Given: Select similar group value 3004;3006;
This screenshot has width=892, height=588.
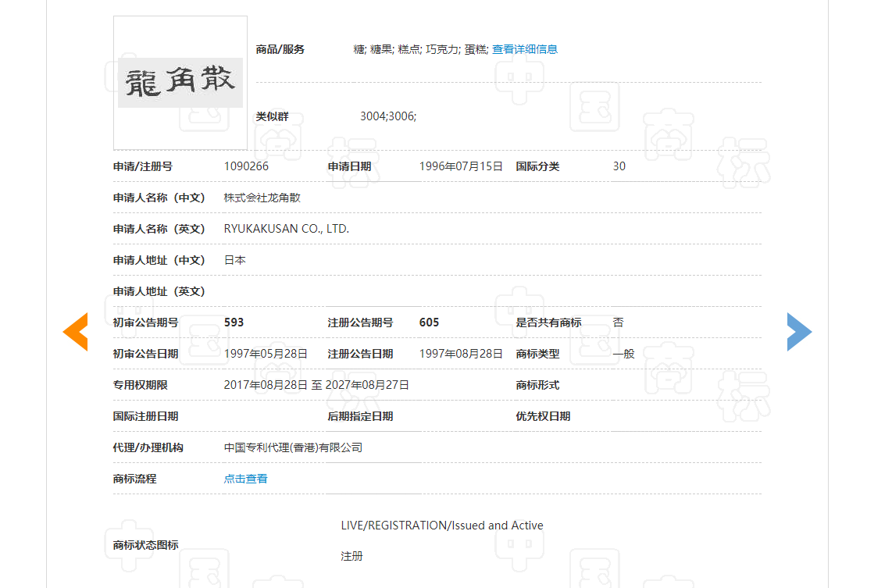Looking at the screenshot, I should [x=388, y=116].
